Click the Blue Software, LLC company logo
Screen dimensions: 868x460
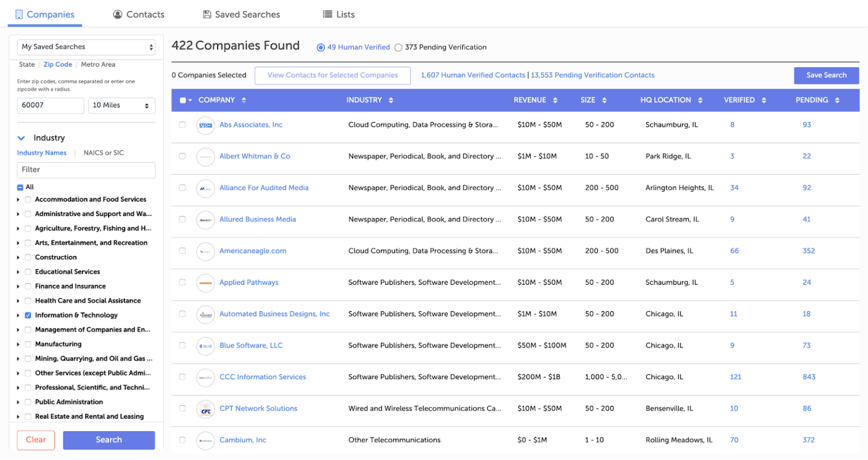(x=206, y=345)
